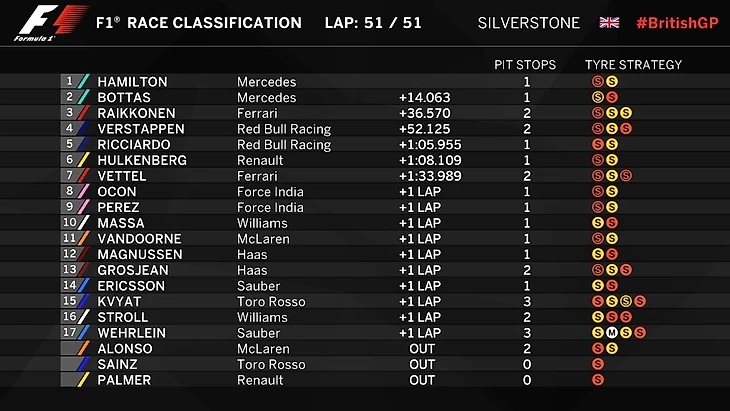Click the third tyre icon in Raikkonen's row
Screen dimensions: 730x411
[626, 113]
